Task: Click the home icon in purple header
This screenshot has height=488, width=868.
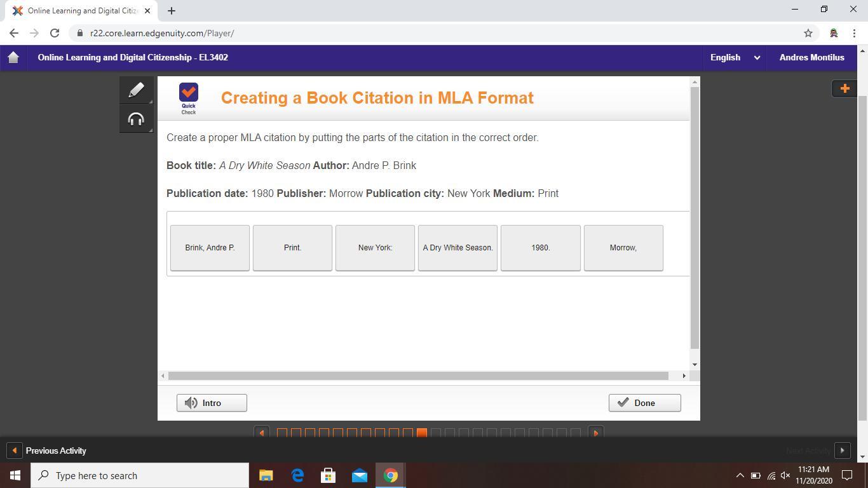Action: 13,57
